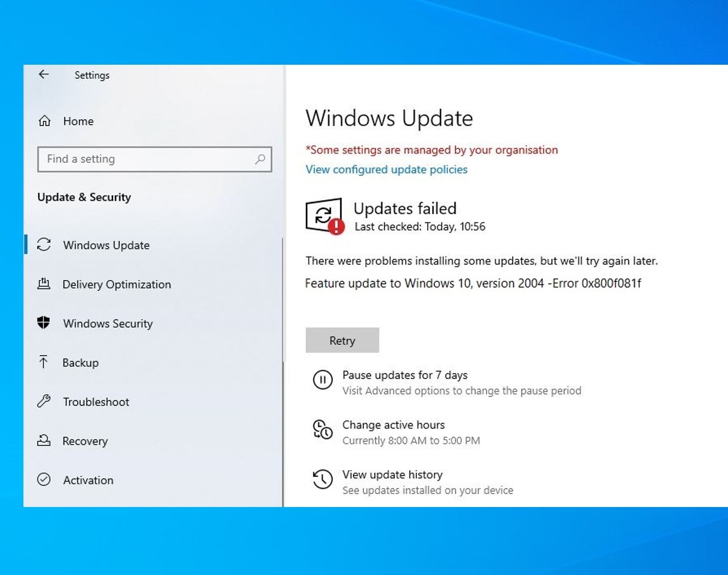The width and height of the screenshot is (728, 575).
Task: Retry the failed update installation
Action: click(342, 340)
